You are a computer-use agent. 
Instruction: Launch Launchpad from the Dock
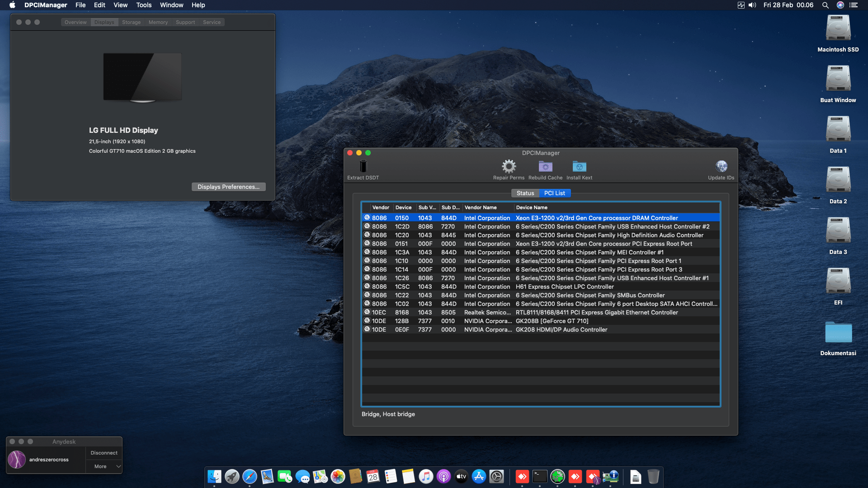pyautogui.click(x=232, y=476)
